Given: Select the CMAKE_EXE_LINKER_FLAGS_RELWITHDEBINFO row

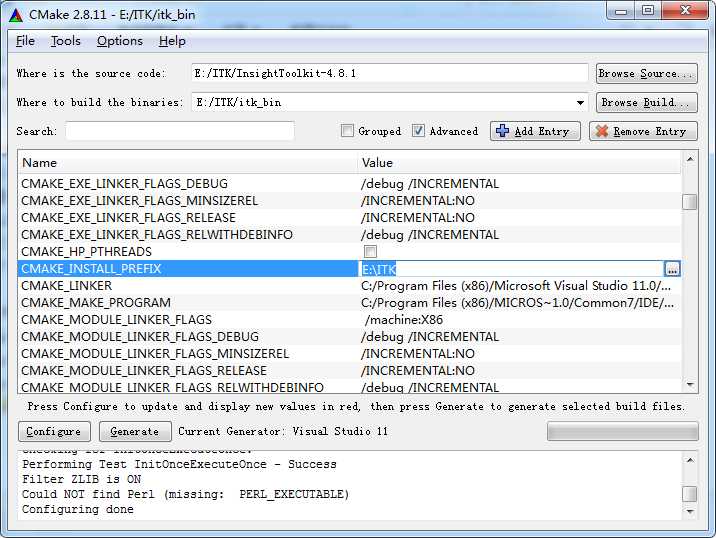Looking at the screenshot, I should coord(349,235).
